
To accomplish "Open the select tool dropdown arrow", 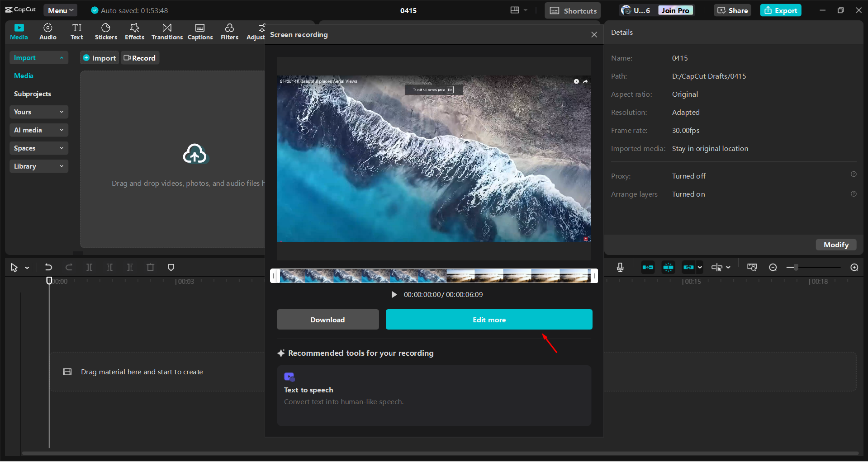I will [27, 267].
